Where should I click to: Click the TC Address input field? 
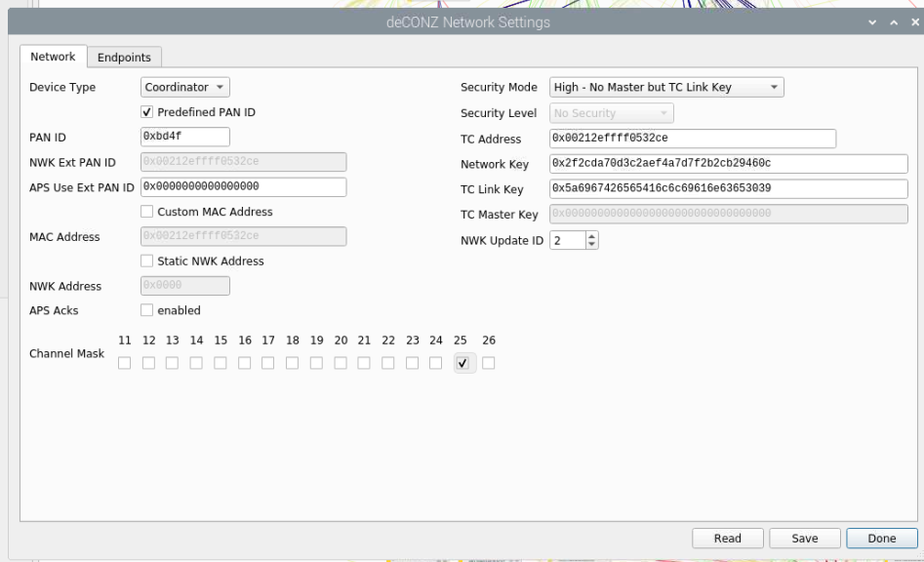coord(693,139)
